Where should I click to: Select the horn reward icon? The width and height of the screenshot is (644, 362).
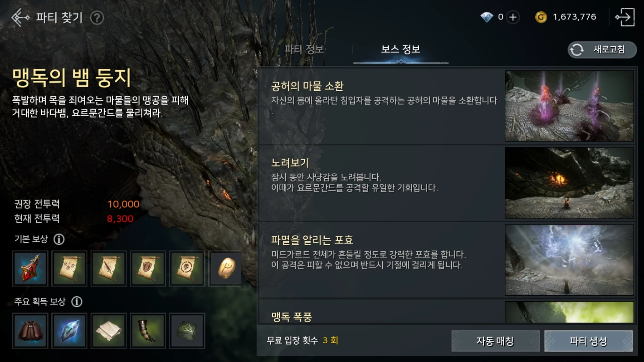[148, 331]
